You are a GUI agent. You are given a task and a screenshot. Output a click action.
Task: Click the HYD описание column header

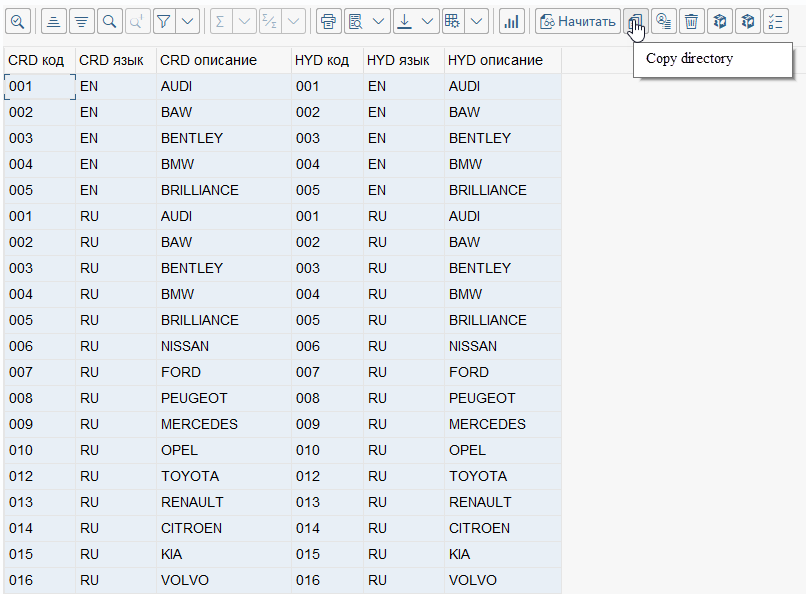pos(503,60)
